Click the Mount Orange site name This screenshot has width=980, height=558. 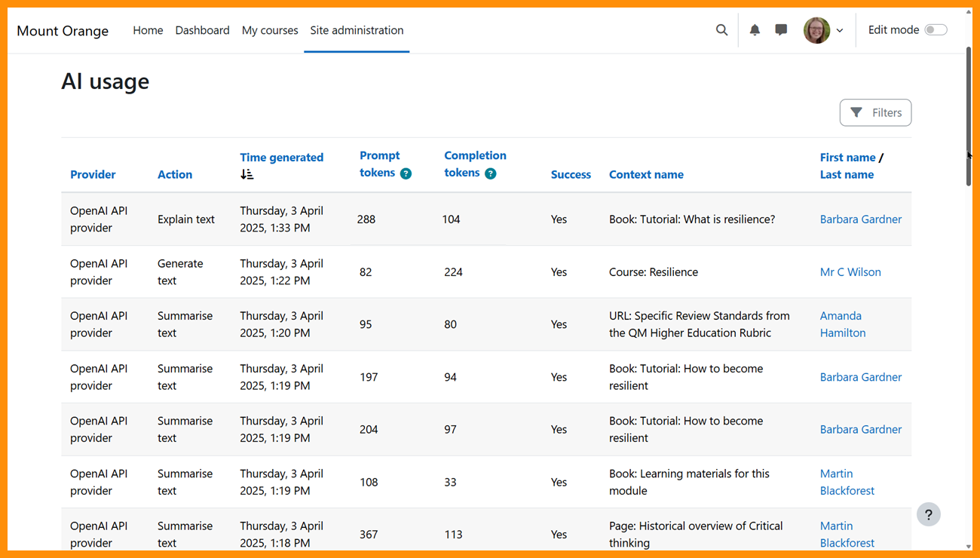pos(63,31)
